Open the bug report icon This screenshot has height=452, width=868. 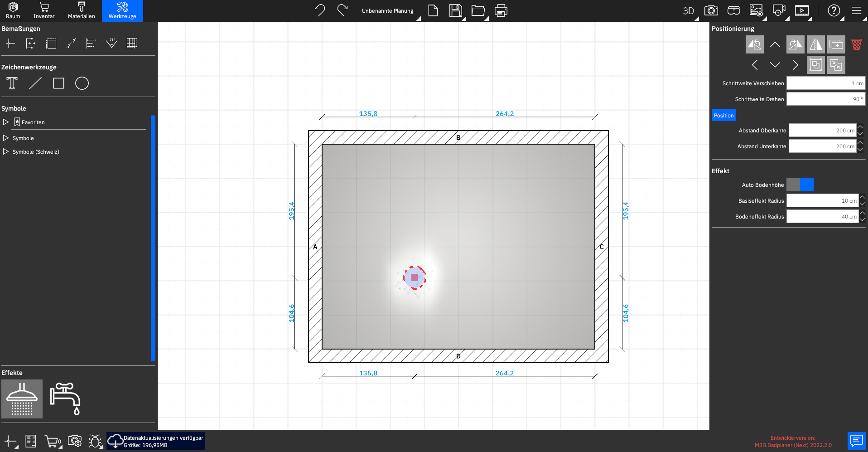tap(95, 441)
